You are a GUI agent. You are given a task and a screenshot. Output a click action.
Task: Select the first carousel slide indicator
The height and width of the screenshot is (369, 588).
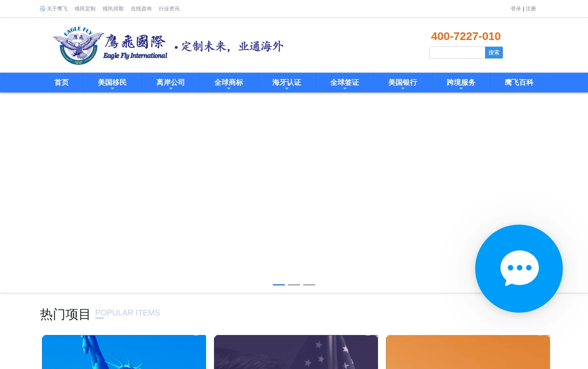(x=279, y=285)
